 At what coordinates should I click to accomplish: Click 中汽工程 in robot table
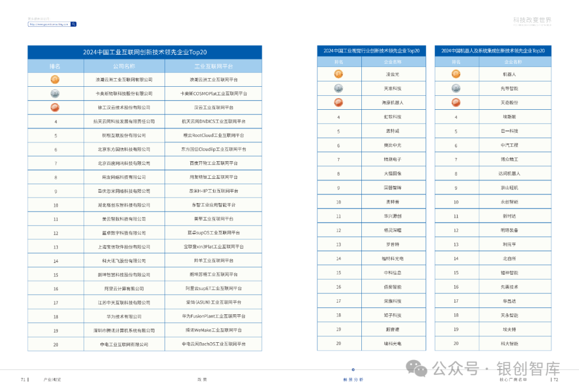point(509,145)
